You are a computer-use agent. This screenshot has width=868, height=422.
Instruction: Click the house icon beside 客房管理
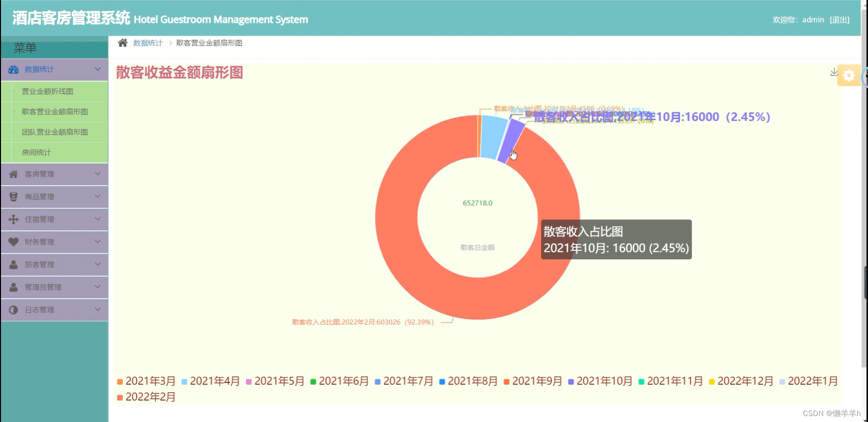pos(13,174)
